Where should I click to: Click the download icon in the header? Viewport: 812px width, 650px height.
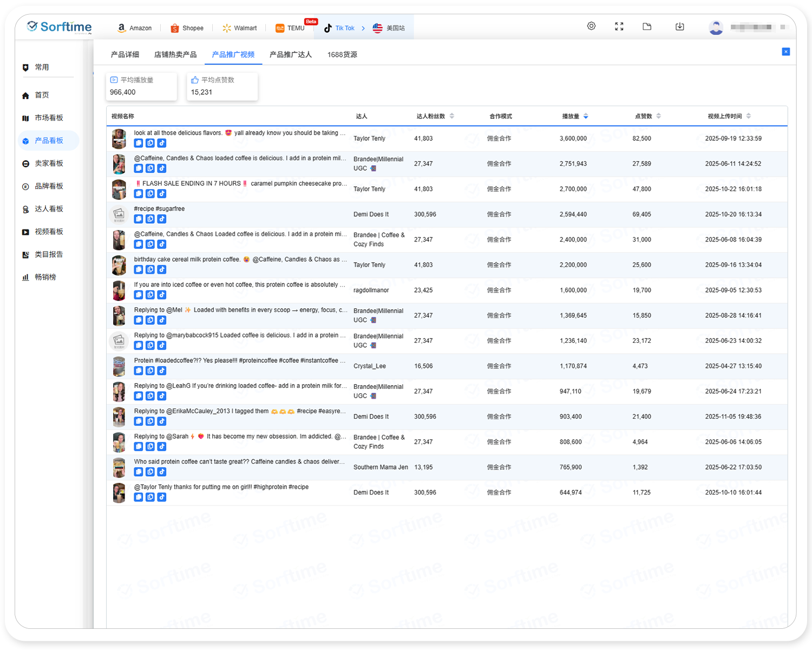click(x=680, y=27)
